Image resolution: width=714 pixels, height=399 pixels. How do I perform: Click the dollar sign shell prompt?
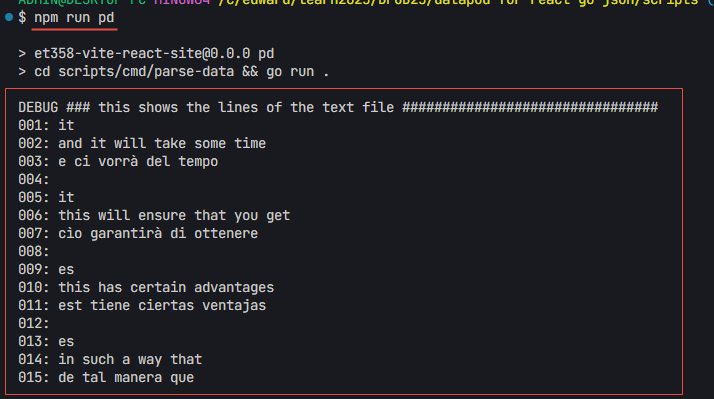click(22, 18)
